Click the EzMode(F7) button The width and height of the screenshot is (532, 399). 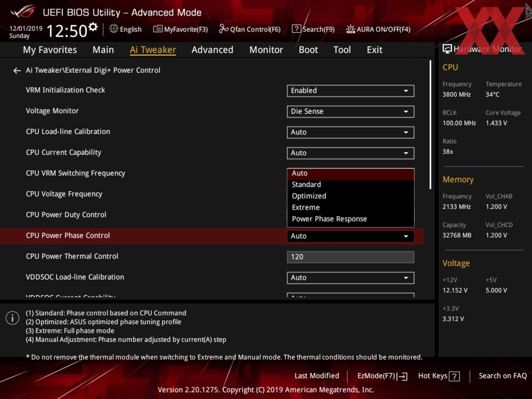pos(382,376)
